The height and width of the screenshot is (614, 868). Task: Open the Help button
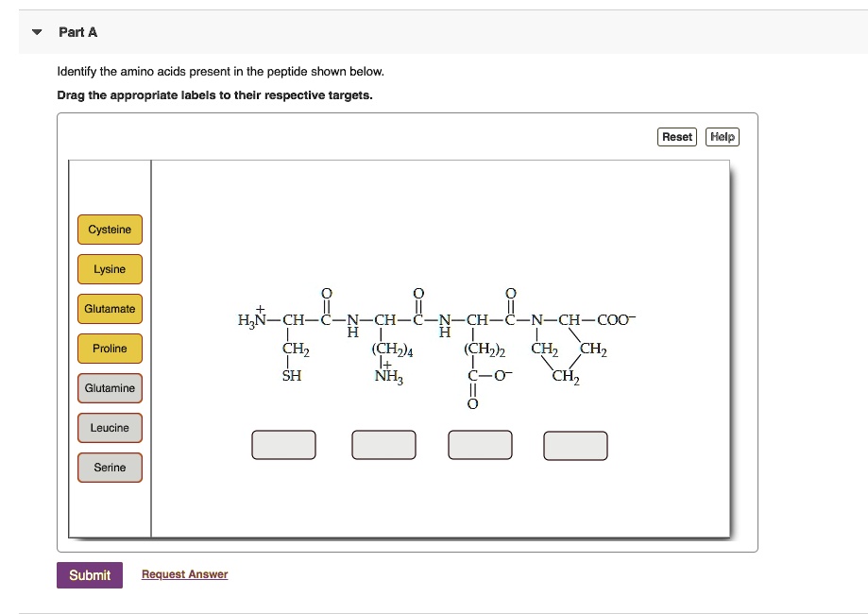pyautogui.click(x=723, y=137)
